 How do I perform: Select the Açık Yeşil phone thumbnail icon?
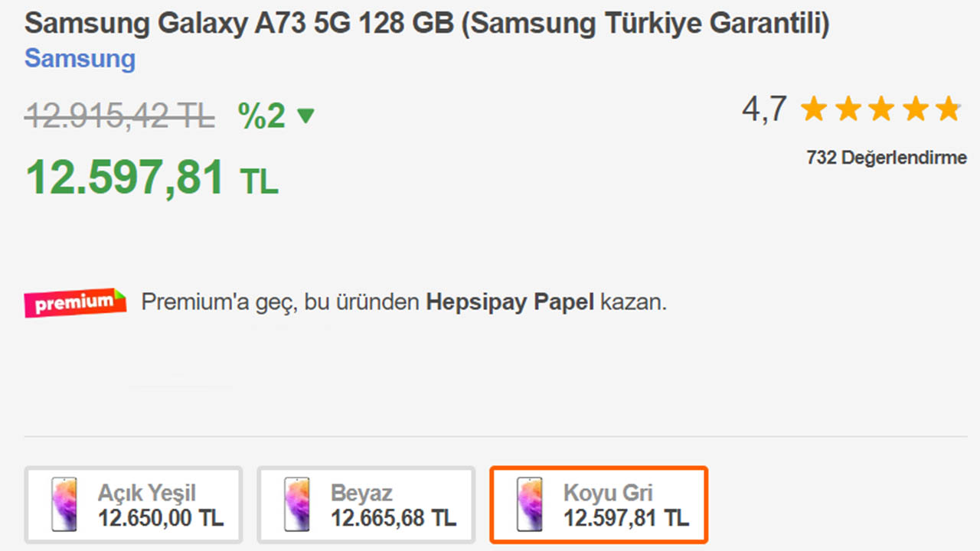65,504
